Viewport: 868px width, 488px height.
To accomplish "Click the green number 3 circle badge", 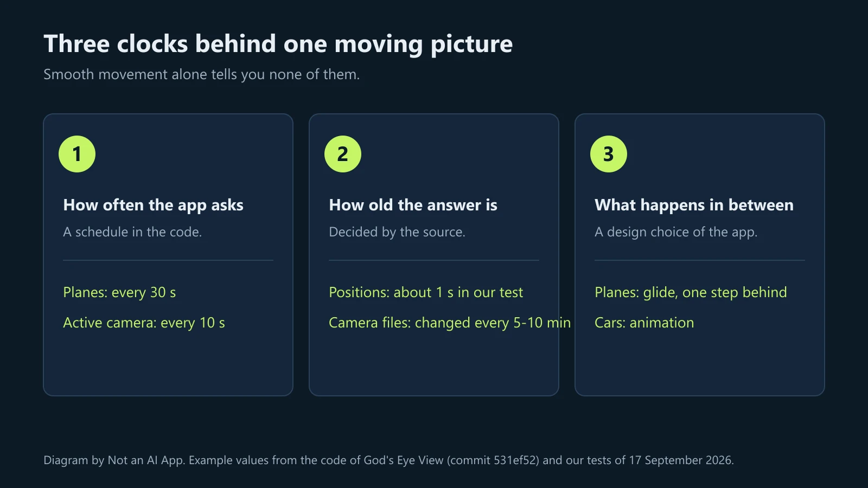I will tap(609, 154).
